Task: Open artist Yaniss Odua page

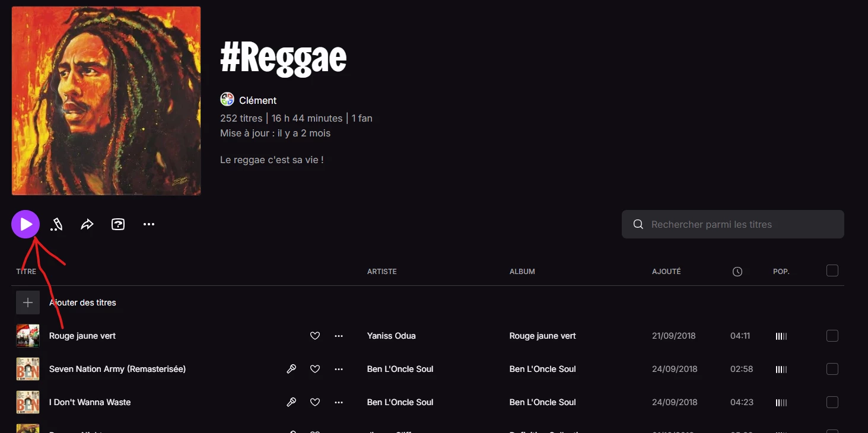Action: tap(391, 336)
